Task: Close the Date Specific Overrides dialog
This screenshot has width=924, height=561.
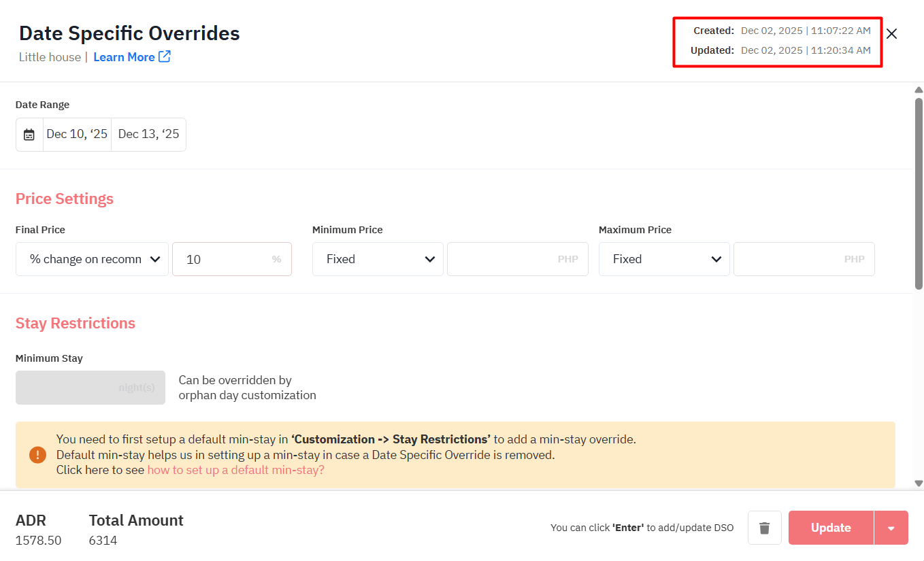Action: pyautogui.click(x=891, y=34)
